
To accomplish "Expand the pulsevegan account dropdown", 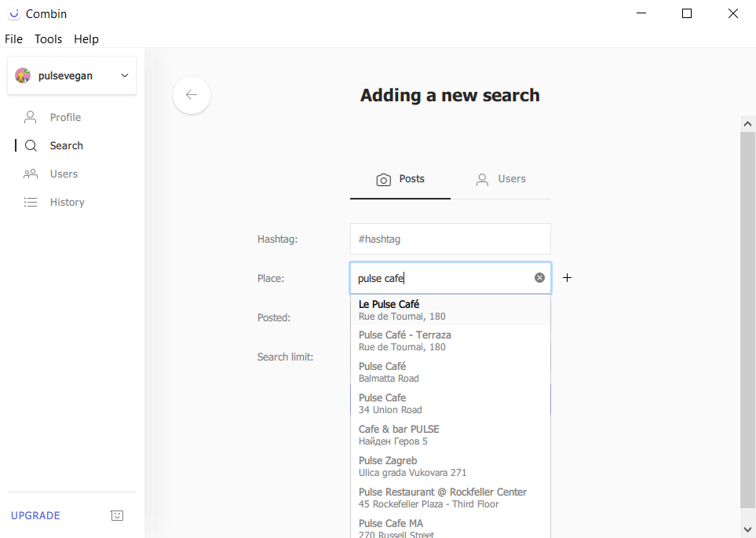I will click(124, 75).
